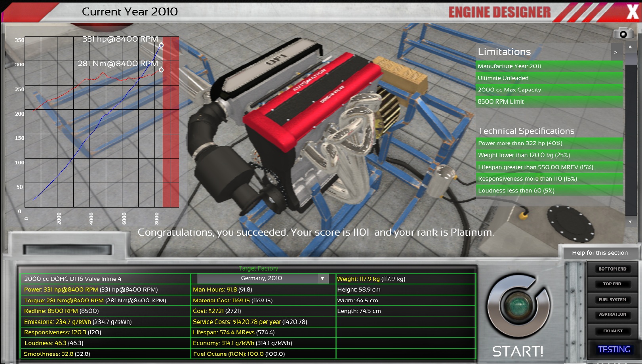This screenshot has height=364, width=642.
Task: Click the Power: 331 hp stat row
Action: 105,290
